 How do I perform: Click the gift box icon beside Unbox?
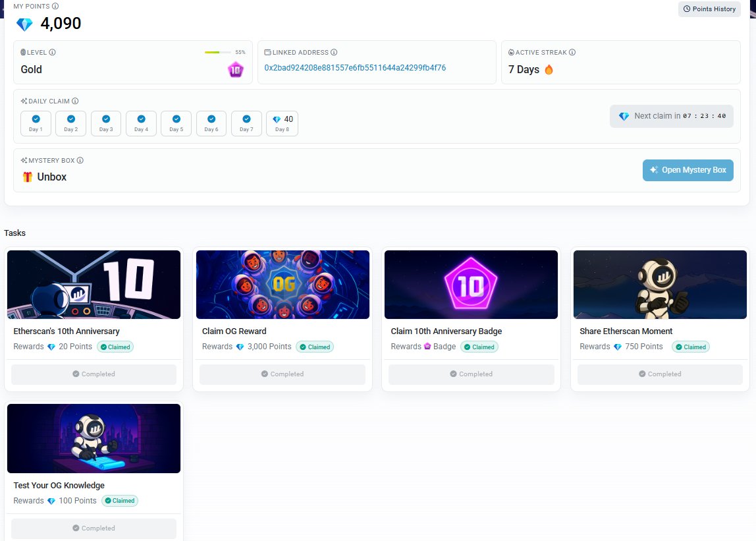(x=28, y=177)
